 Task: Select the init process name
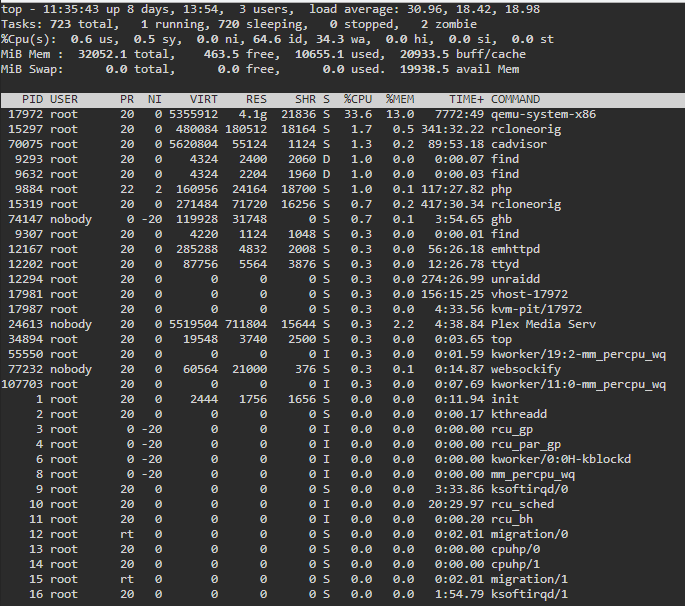pyautogui.click(x=505, y=399)
